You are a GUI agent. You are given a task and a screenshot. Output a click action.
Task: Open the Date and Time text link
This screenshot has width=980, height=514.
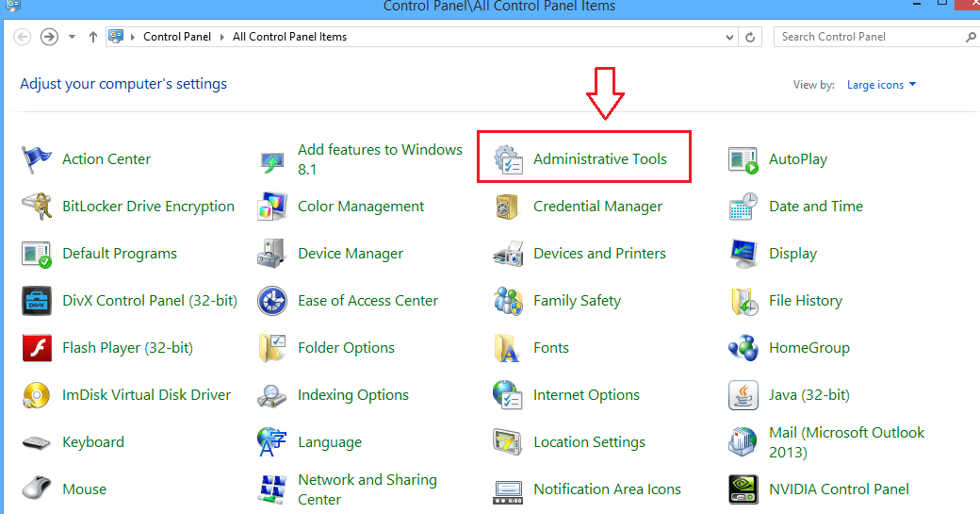816,207
